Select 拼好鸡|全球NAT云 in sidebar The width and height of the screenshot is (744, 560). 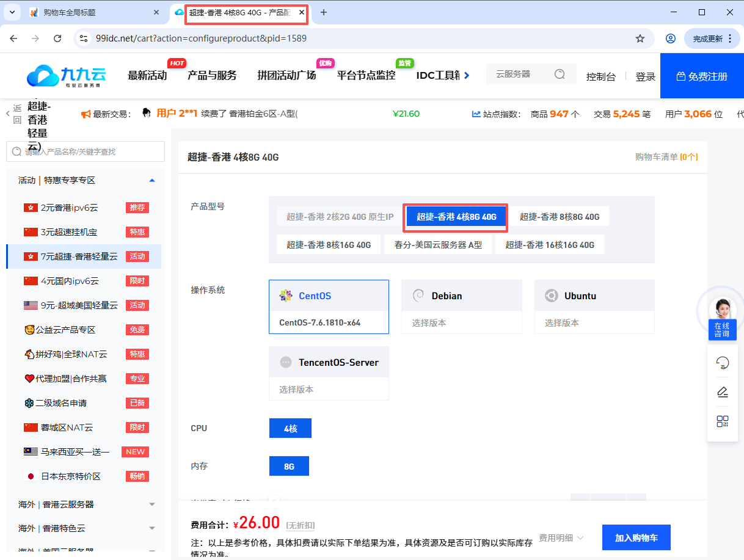click(x=84, y=354)
